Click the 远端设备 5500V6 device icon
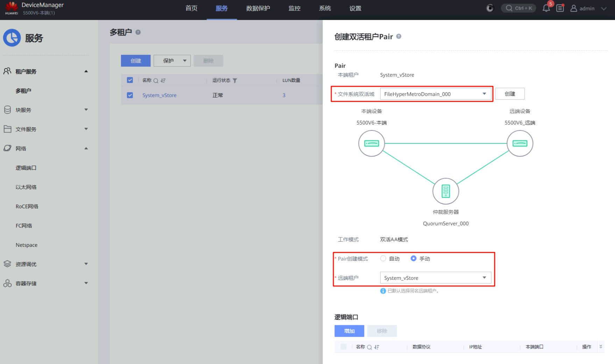The image size is (615, 364). 519,143
